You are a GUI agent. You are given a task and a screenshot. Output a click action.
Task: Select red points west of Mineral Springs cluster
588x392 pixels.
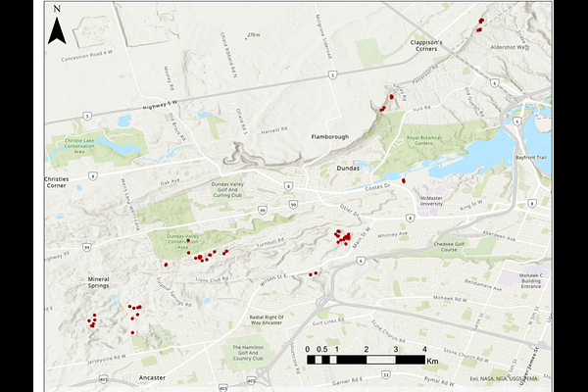point(92,320)
